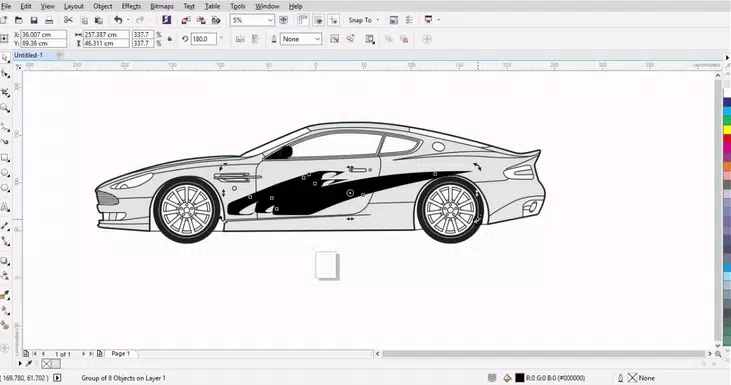Click the Save disk icon
The width and height of the screenshot is (731, 385).
34,20
